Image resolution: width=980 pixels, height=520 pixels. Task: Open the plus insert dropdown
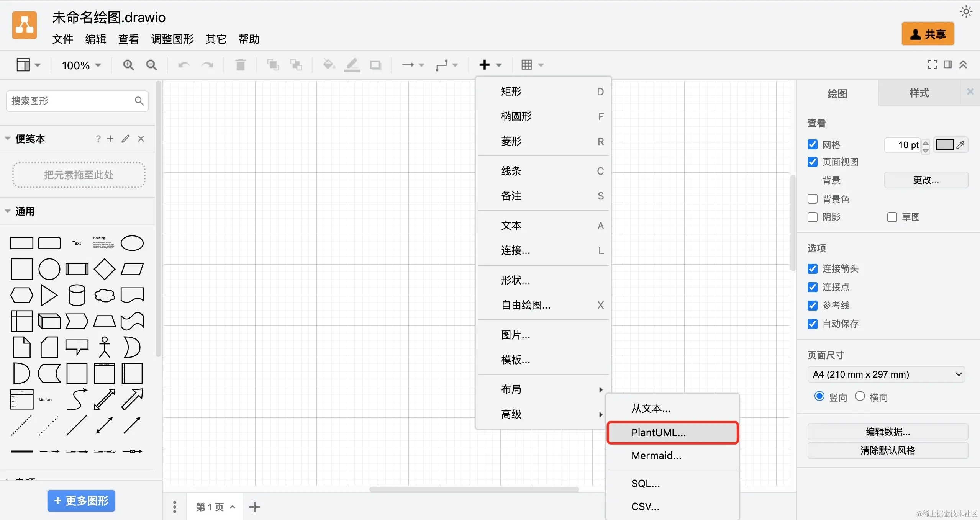point(490,65)
